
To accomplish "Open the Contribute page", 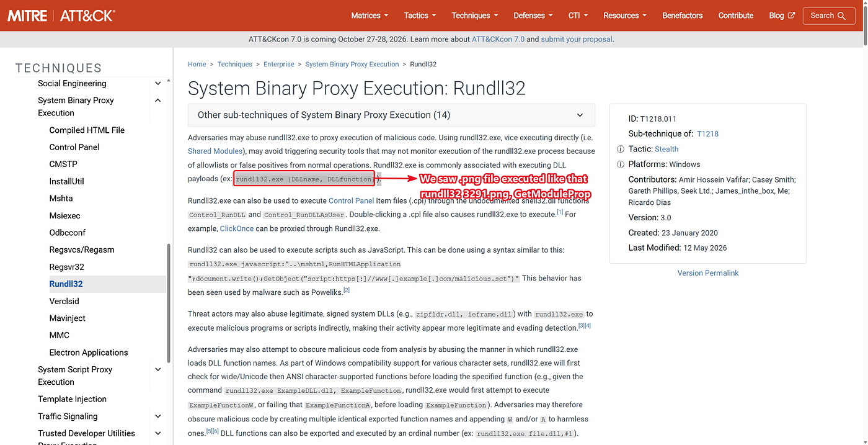I will (x=736, y=16).
